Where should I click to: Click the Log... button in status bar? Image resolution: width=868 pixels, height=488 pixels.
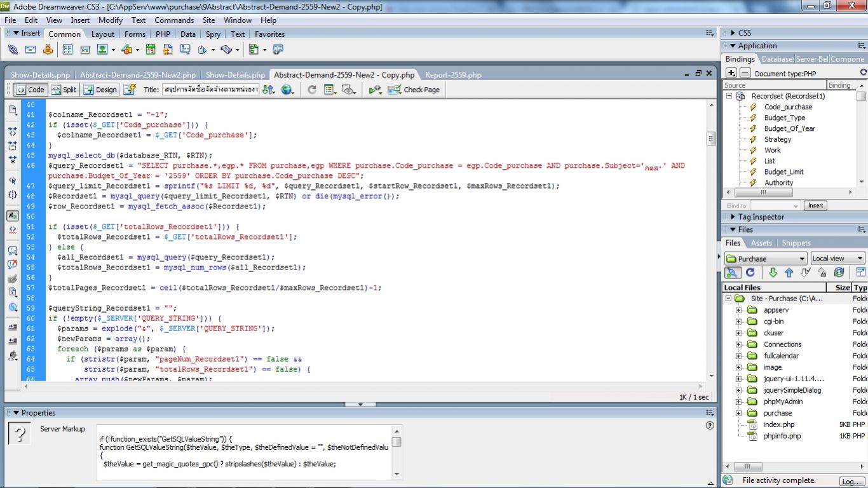click(851, 481)
